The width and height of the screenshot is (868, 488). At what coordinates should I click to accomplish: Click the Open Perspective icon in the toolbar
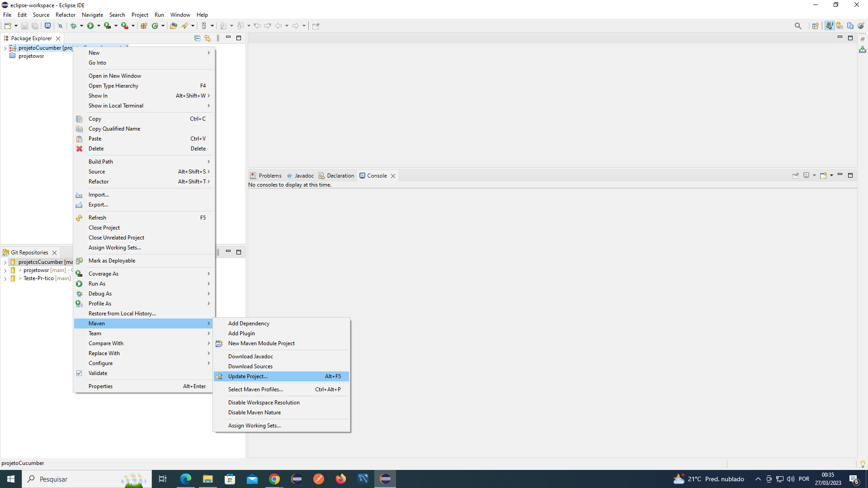(x=815, y=26)
